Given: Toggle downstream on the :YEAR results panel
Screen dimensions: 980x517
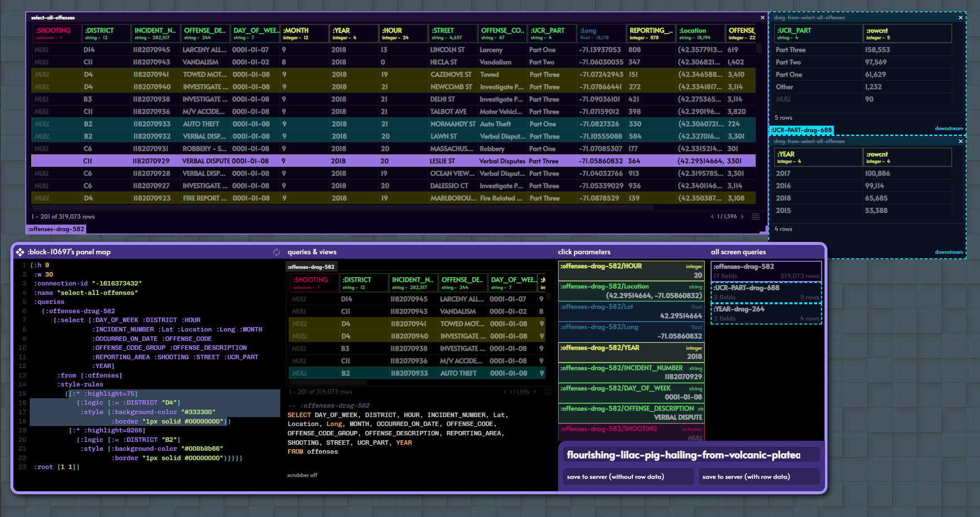Looking at the screenshot, I should pos(949,252).
